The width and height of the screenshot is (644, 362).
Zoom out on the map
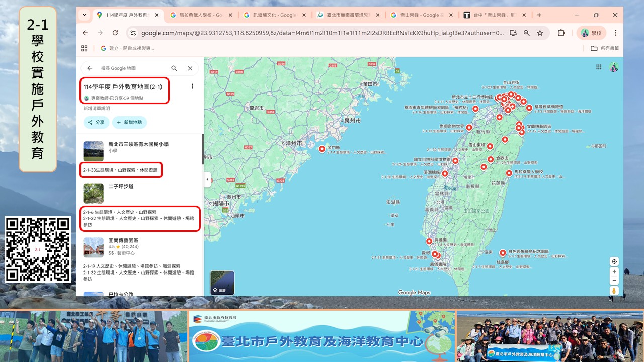[614, 281]
